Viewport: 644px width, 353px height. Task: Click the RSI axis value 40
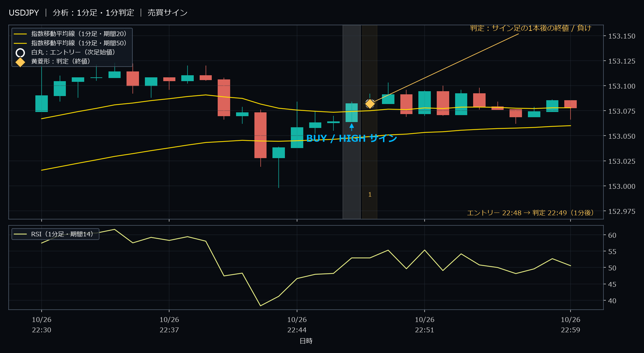click(x=612, y=301)
